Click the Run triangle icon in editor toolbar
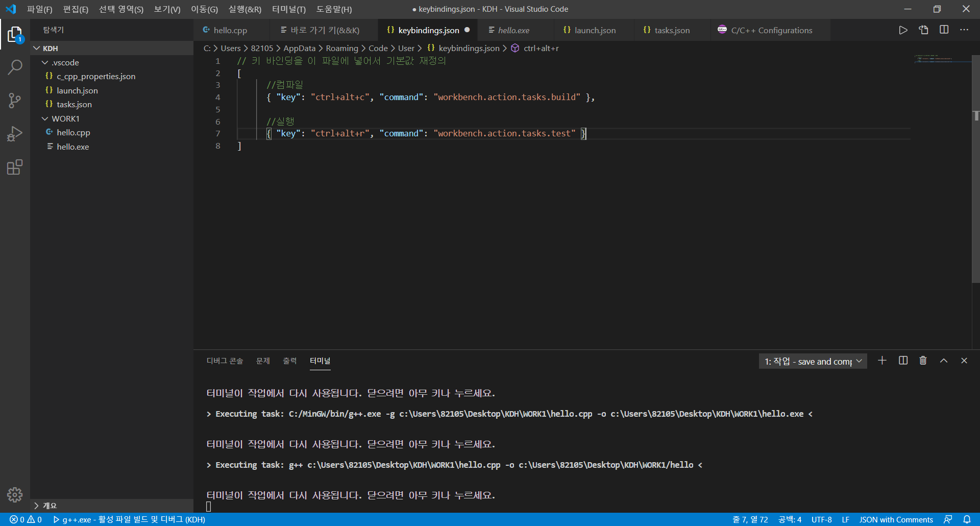The height and width of the screenshot is (526, 980). coord(903,30)
